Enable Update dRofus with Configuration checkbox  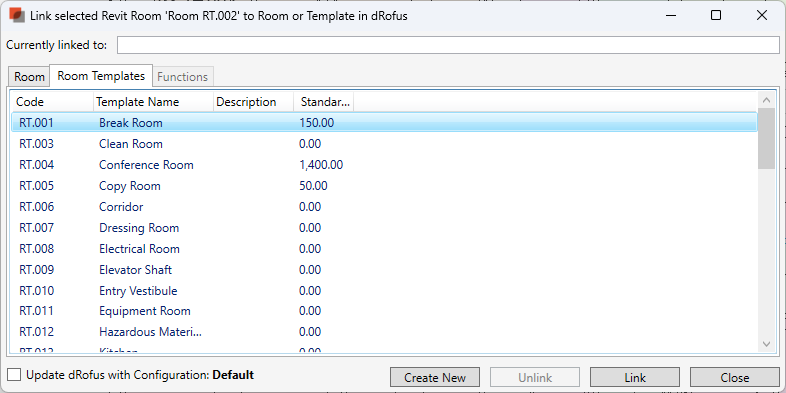14,374
